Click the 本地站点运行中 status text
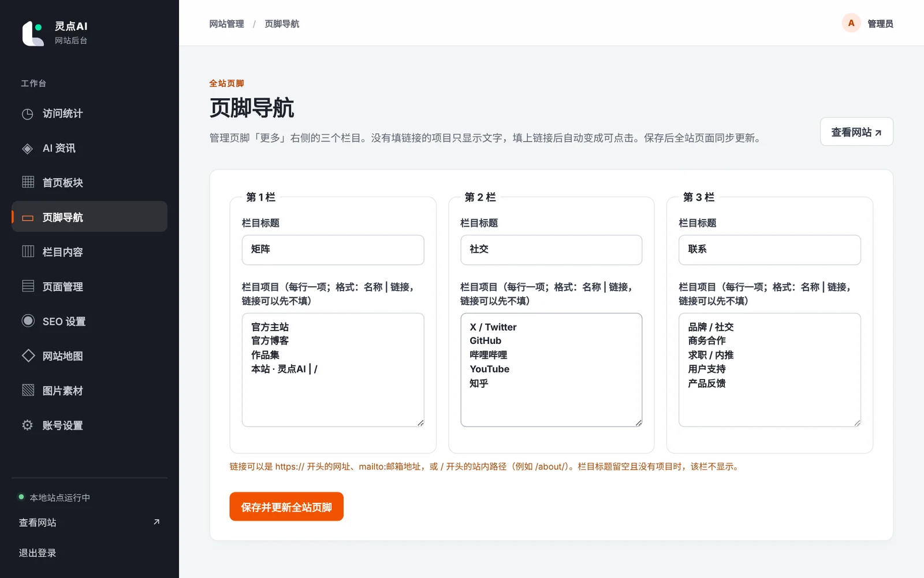 coord(60,498)
